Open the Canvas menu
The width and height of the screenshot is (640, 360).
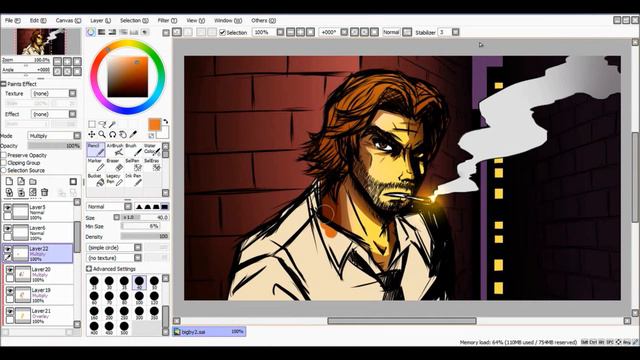click(x=68, y=20)
